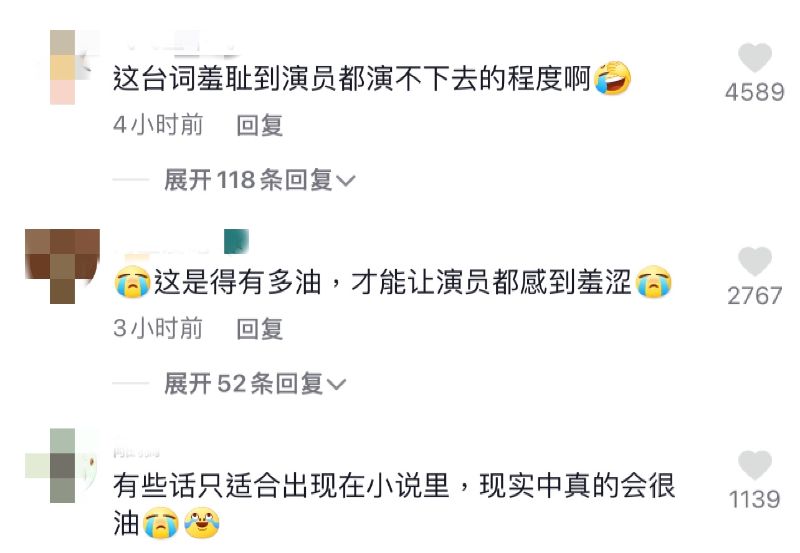Viewport: 800px width, 553px height.
Task: Open first commenter's pixelated avatar
Action: (63, 67)
